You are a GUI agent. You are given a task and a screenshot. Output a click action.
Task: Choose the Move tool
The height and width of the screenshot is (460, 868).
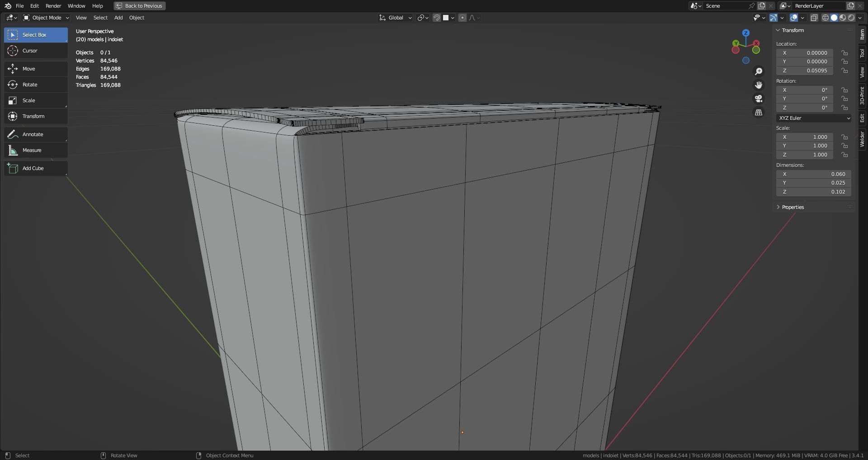pos(36,69)
